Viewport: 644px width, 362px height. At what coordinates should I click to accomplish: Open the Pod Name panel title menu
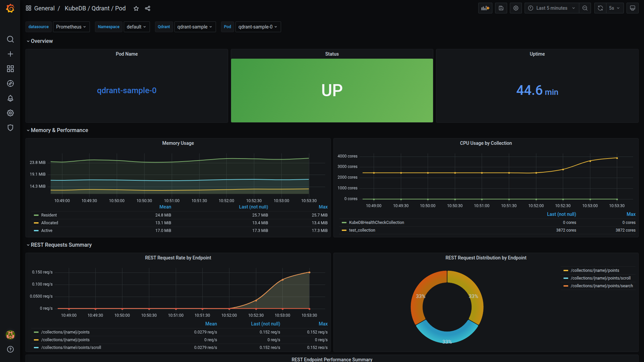tap(127, 54)
